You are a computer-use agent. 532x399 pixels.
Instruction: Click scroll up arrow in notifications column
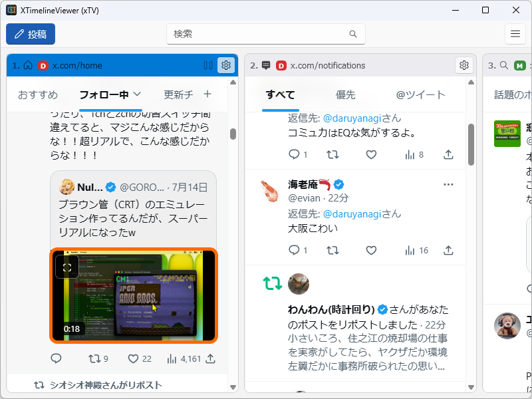[471, 82]
